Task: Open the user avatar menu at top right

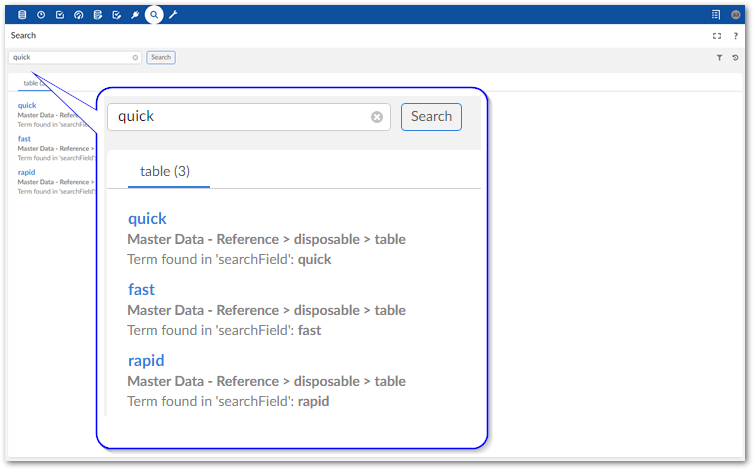Action: pyautogui.click(x=736, y=15)
